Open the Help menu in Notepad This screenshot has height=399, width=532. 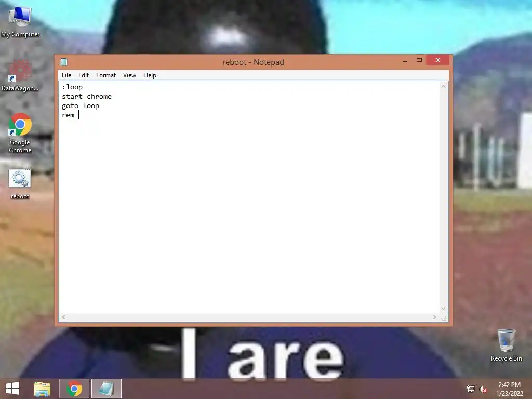(x=150, y=75)
